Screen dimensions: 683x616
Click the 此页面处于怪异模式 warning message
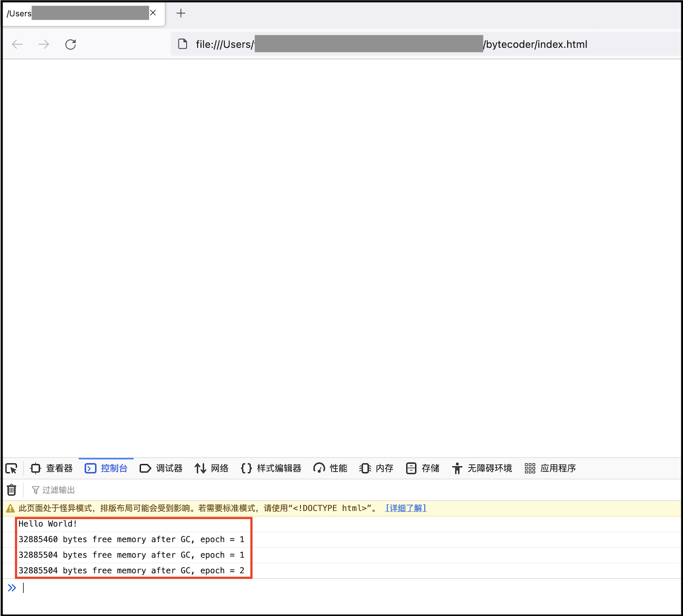click(x=198, y=508)
